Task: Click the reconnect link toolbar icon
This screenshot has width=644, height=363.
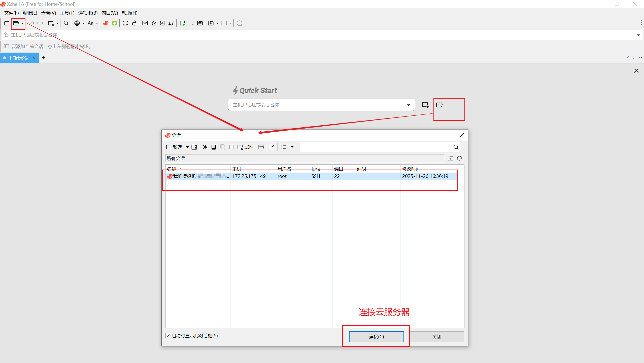Action: pyautogui.click(x=40, y=23)
